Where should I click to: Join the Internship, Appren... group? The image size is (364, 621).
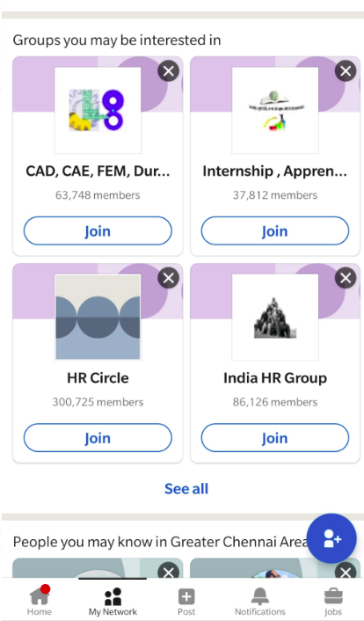275,230
